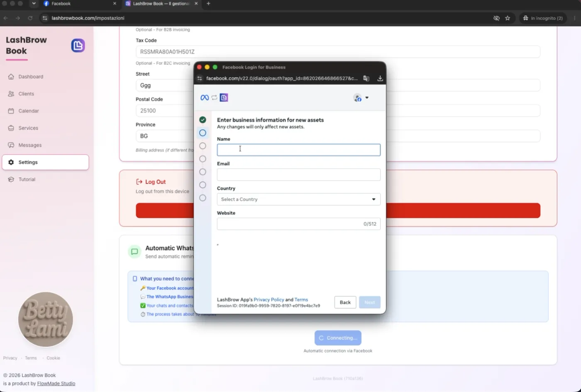Click the Calendar icon in sidebar
The image size is (581, 392).
[11, 111]
